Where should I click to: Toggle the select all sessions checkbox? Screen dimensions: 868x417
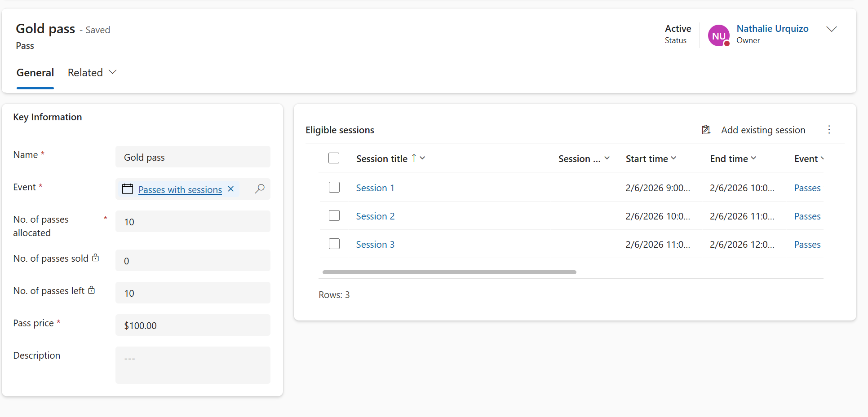point(334,158)
